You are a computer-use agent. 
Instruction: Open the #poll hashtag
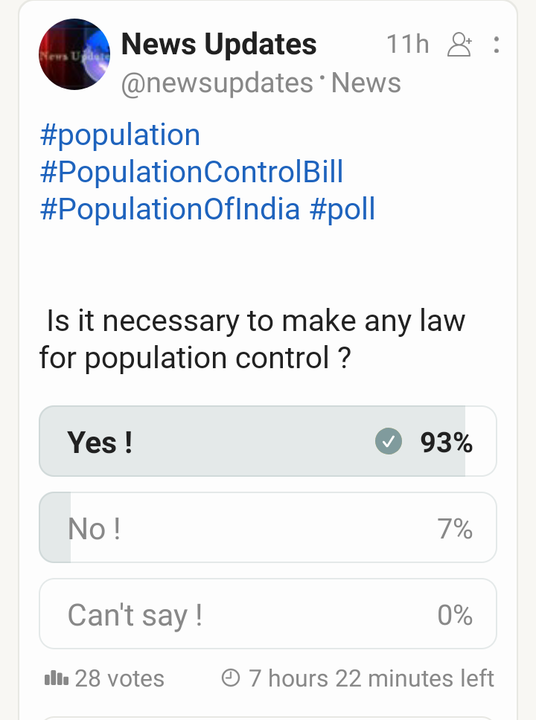point(343,209)
